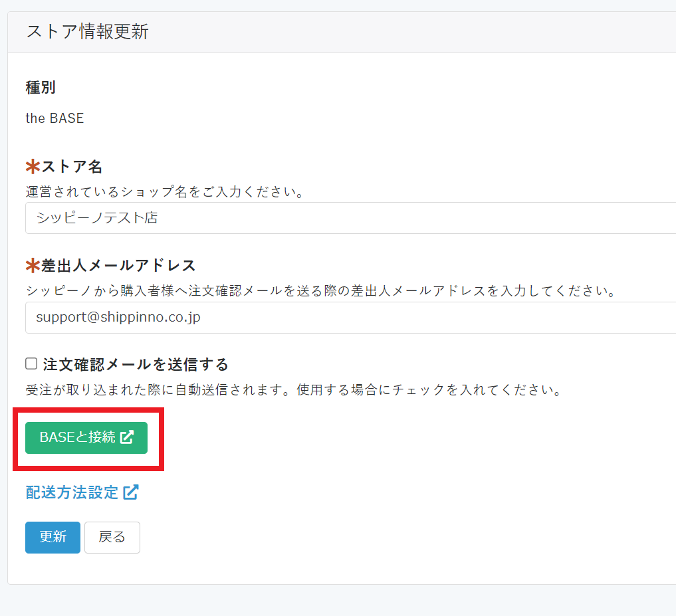Click the 差出人メールアドレス field label
This screenshot has height=616, width=676.
click(x=118, y=266)
